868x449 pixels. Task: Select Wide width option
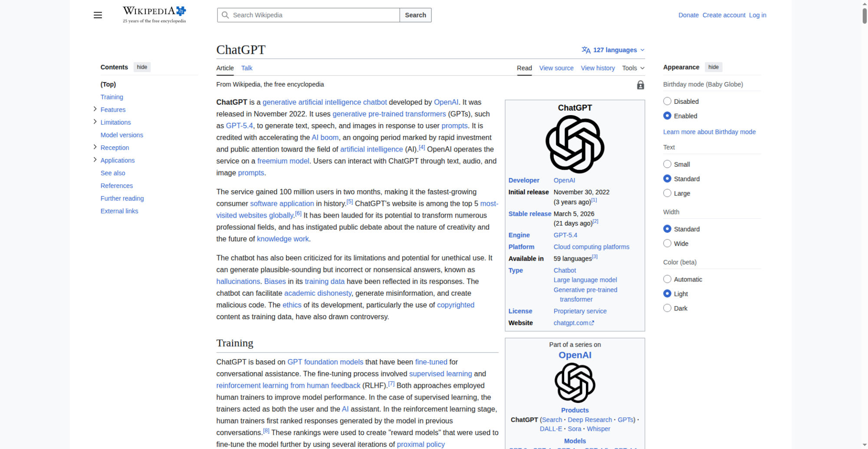pos(667,244)
